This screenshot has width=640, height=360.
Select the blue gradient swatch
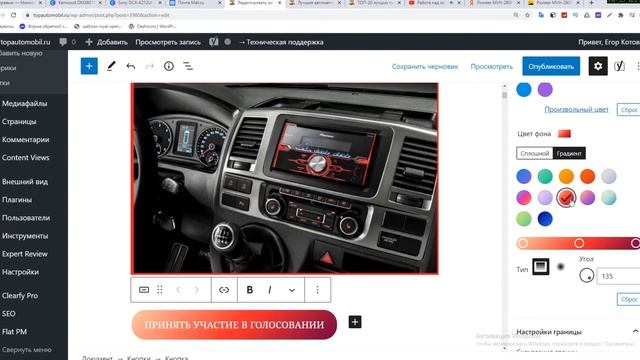(524, 176)
